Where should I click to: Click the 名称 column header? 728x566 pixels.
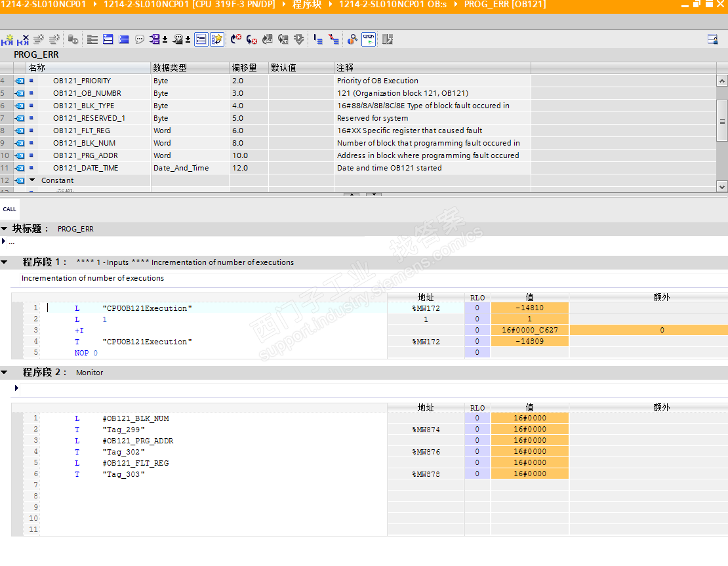(37, 68)
